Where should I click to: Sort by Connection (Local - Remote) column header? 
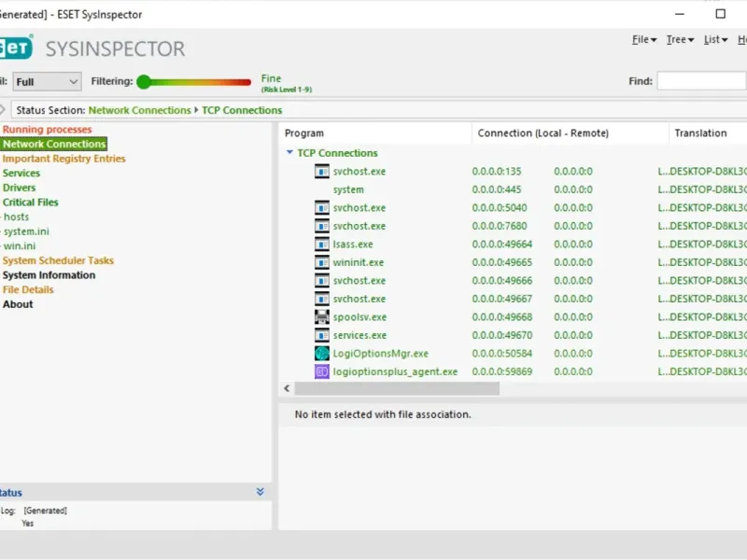point(571,133)
